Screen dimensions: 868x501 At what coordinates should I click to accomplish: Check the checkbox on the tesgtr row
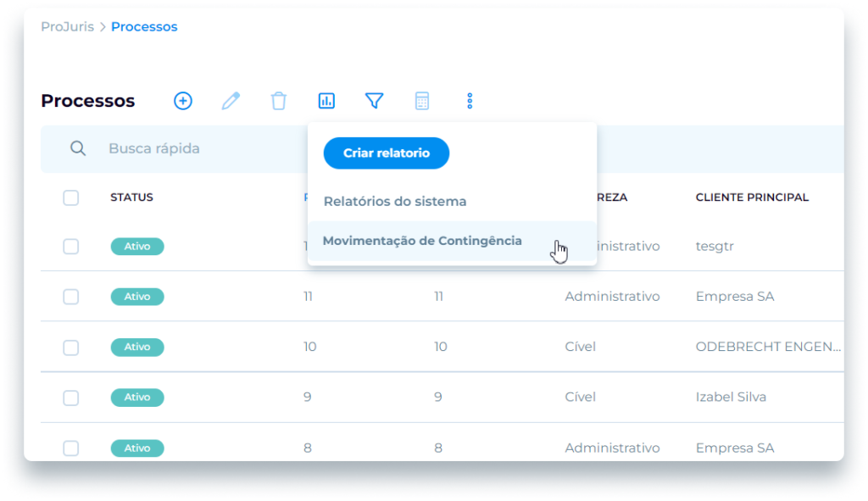click(x=71, y=246)
